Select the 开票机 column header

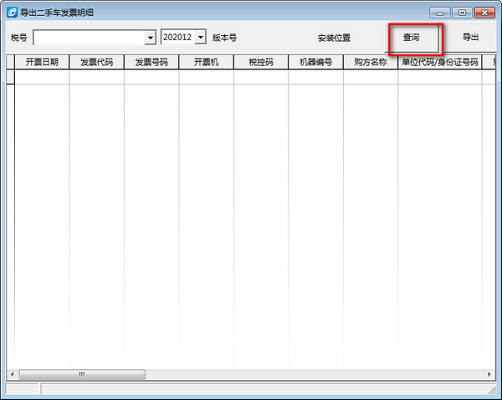(206, 62)
